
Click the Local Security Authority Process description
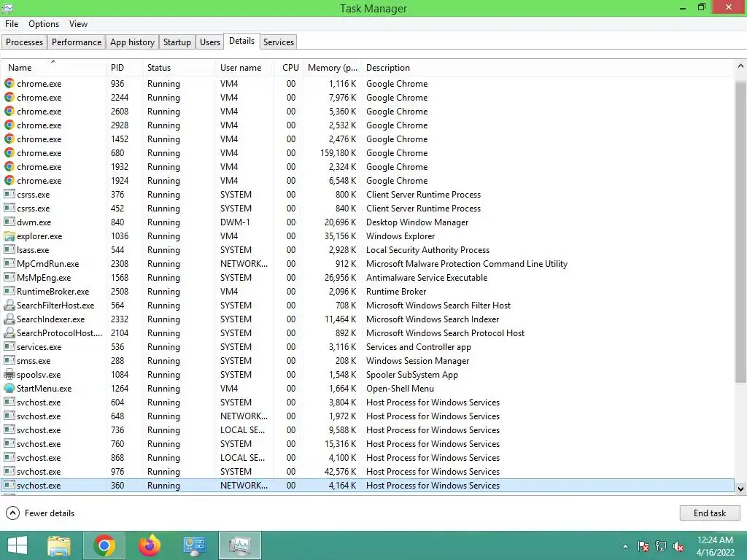click(x=427, y=250)
